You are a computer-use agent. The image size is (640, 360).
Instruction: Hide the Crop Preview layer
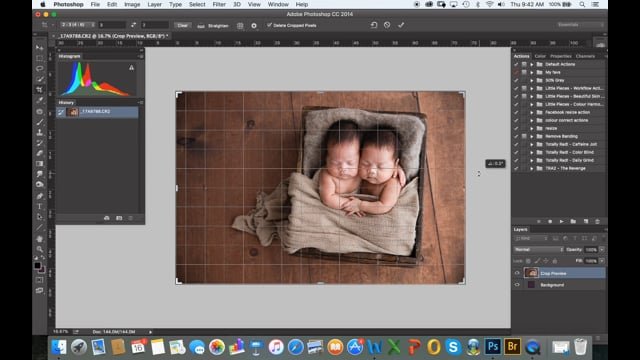[517, 273]
